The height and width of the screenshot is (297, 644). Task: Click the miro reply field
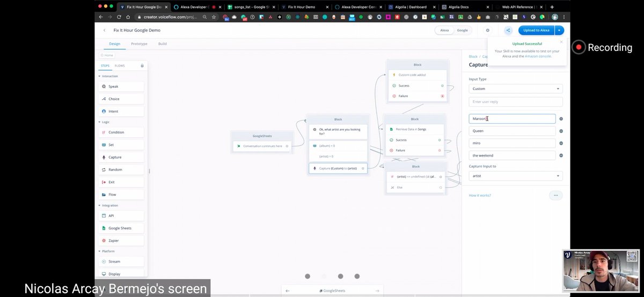pos(512,143)
